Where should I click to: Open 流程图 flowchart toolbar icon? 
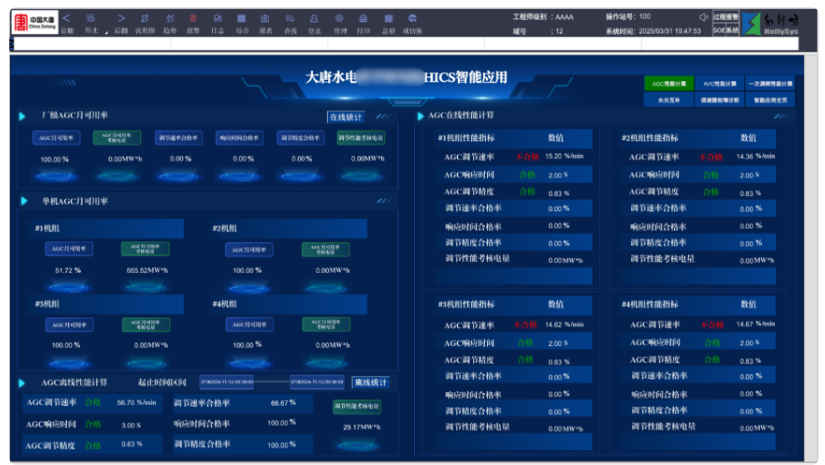pyautogui.click(x=145, y=23)
